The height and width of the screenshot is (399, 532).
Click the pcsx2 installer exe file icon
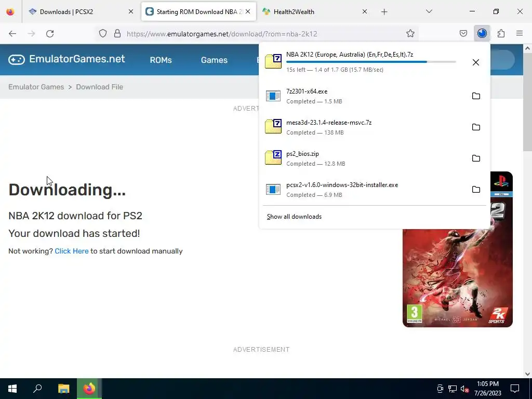[x=273, y=190]
